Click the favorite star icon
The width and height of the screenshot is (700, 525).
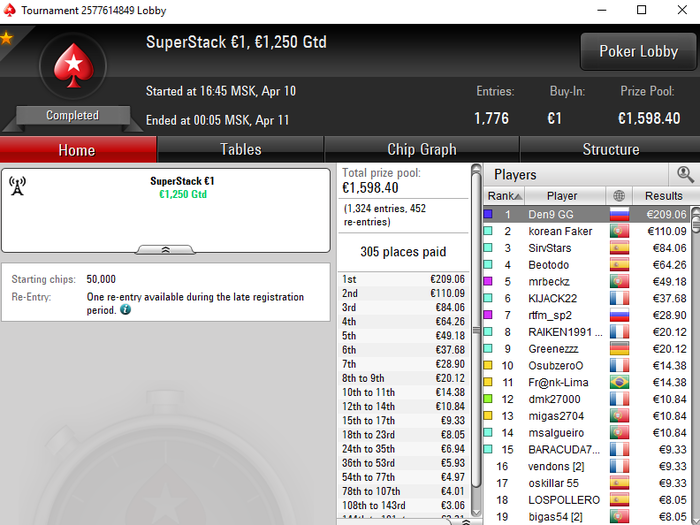pyautogui.click(x=6, y=38)
